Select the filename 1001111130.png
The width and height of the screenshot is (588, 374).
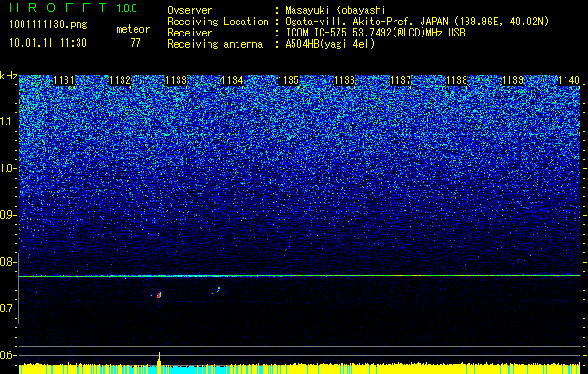49,24
